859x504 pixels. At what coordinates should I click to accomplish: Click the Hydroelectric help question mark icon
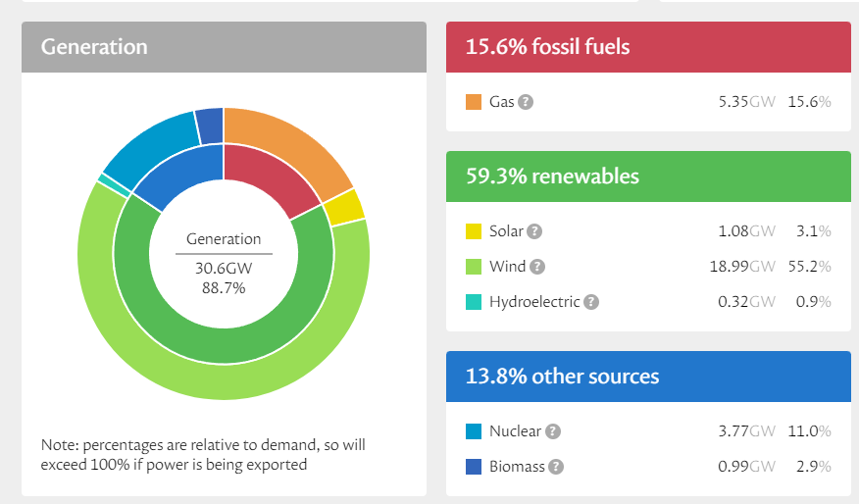tap(591, 302)
